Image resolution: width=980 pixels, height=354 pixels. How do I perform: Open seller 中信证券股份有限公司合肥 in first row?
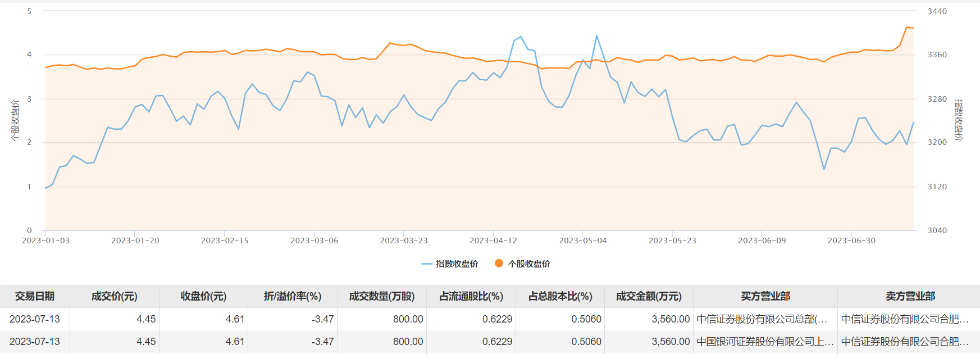tap(905, 319)
